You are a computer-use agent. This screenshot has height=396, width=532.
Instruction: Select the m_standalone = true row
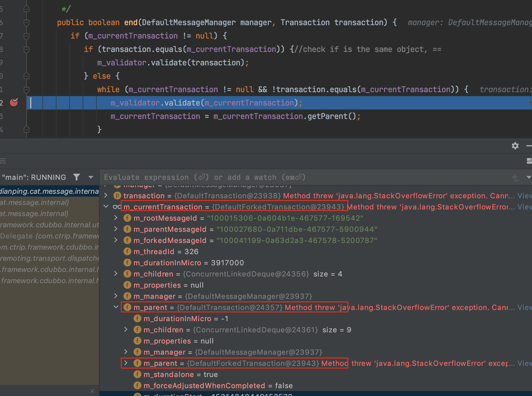[x=316, y=374]
